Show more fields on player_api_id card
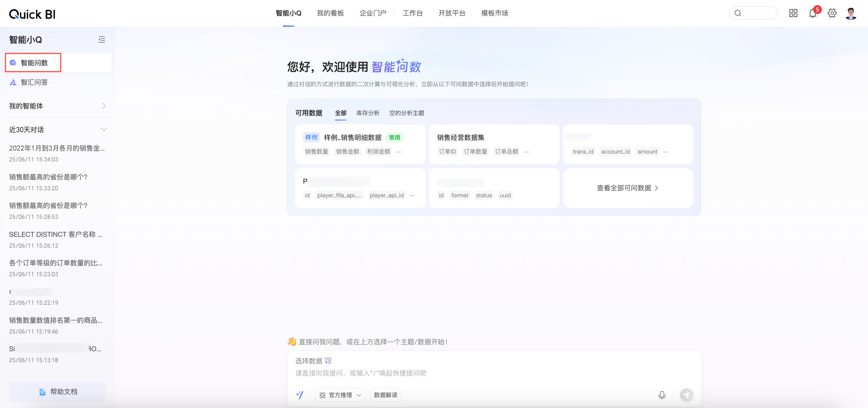Viewport: 868px width, 408px height. click(x=412, y=195)
